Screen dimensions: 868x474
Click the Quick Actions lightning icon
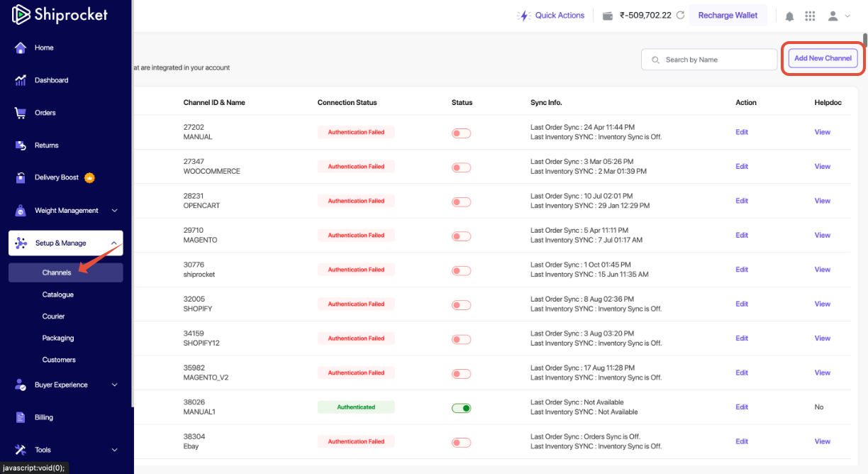524,16
